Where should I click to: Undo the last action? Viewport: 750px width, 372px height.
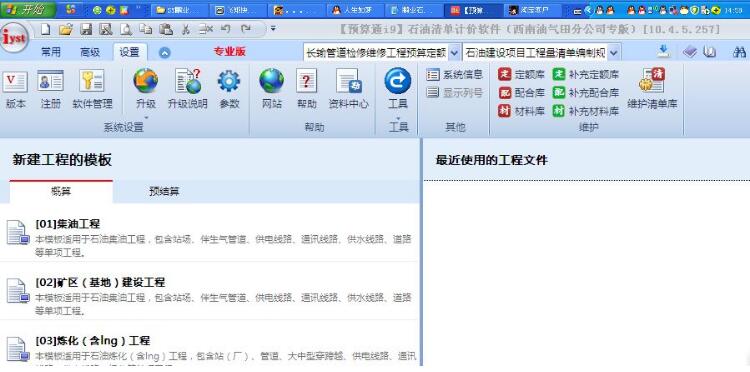tap(226, 29)
